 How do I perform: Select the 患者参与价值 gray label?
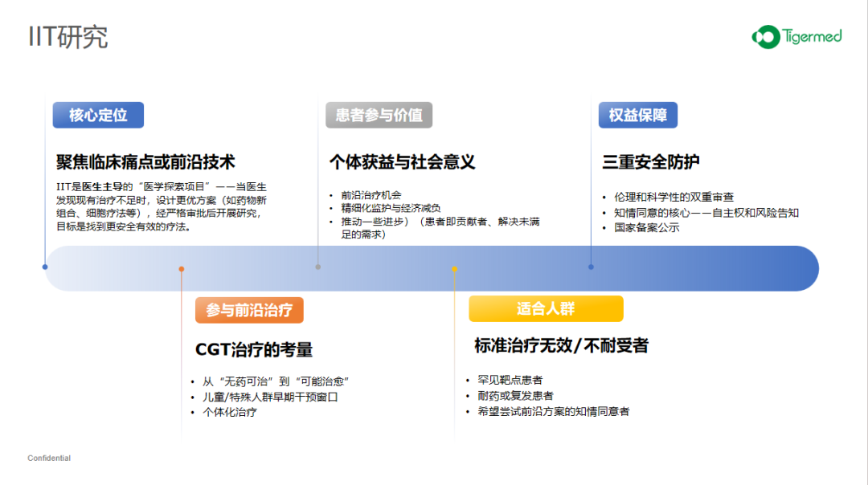click(x=379, y=115)
